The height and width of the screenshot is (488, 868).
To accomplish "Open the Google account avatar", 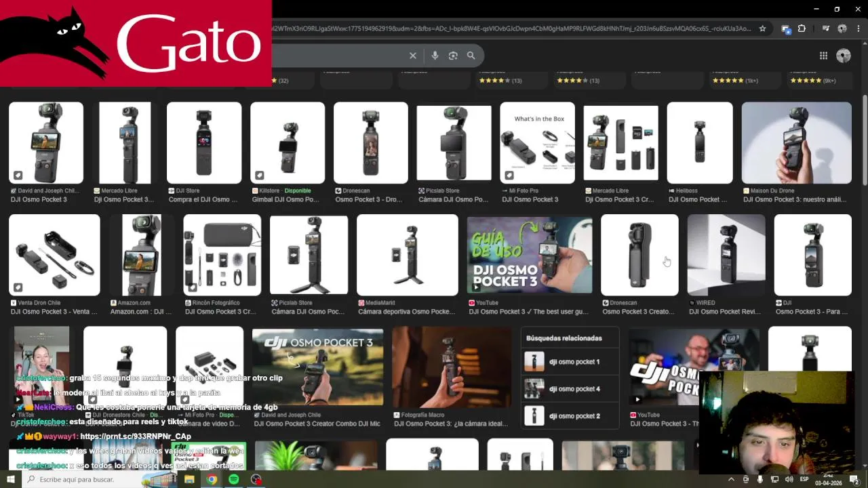I will pos(844,56).
